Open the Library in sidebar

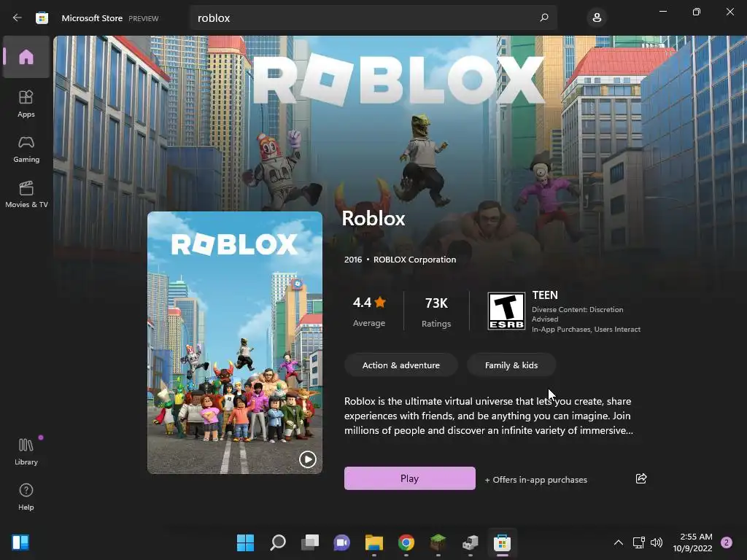tap(26, 451)
